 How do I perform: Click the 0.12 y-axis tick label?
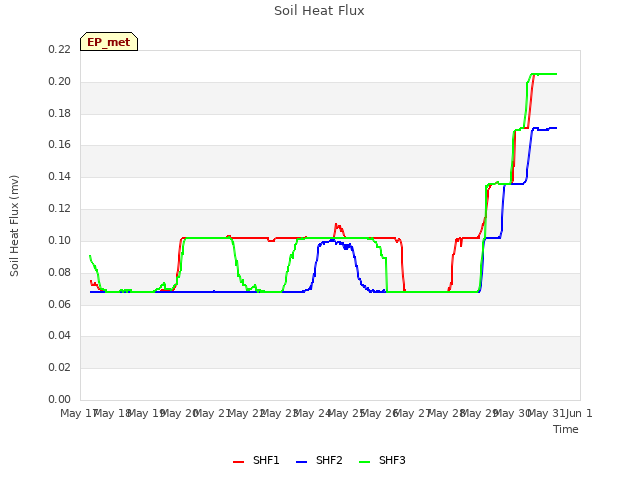59,208
